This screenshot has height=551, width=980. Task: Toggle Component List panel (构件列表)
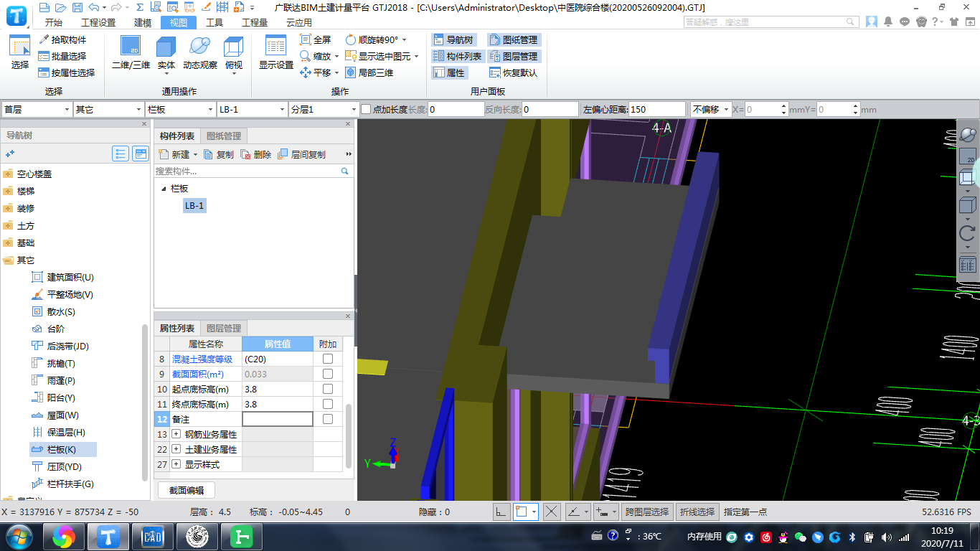click(457, 56)
